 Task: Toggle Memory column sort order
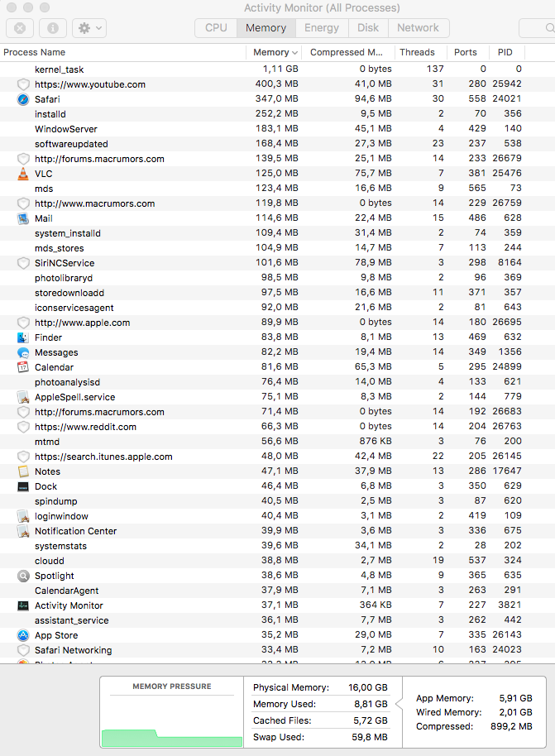point(275,52)
